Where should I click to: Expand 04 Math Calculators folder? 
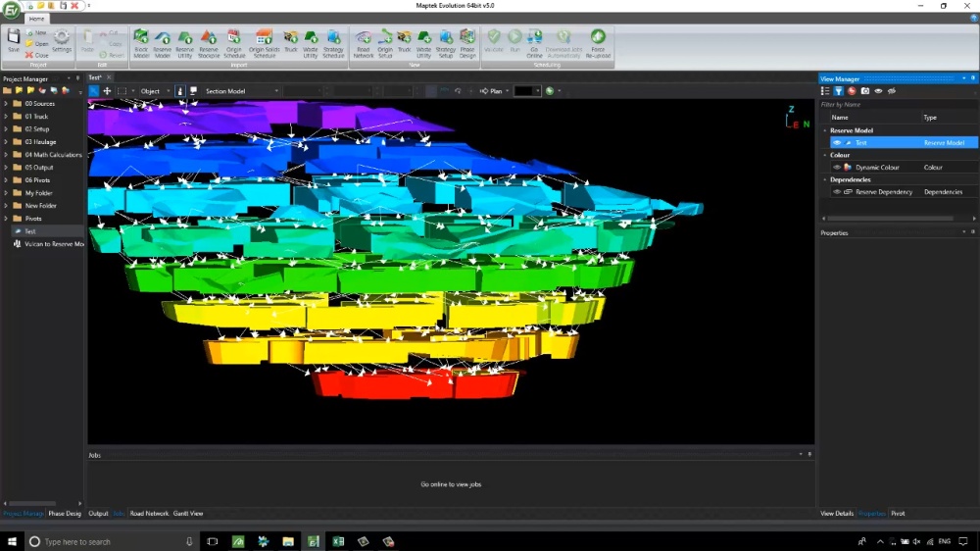pyautogui.click(x=6, y=155)
